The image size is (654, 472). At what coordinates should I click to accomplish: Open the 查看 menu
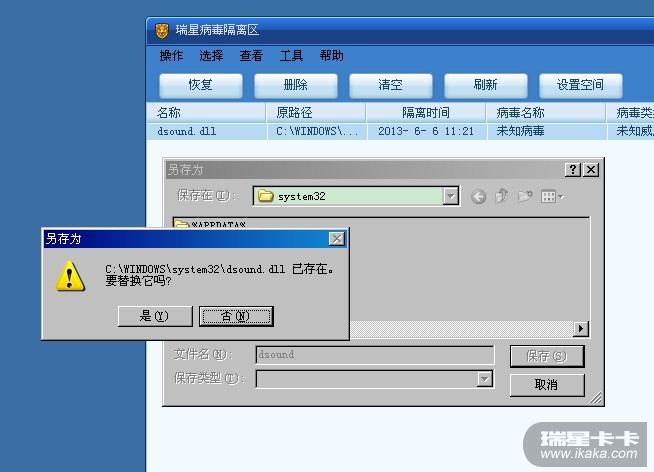251,56
